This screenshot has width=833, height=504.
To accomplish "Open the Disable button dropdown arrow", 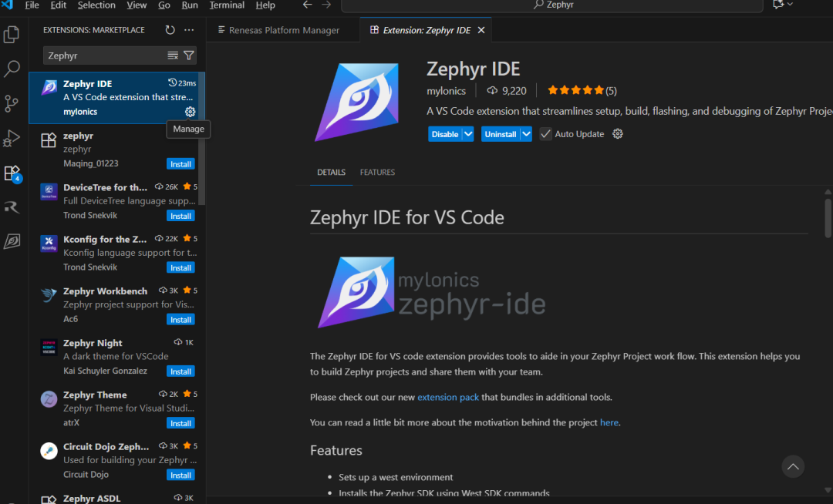I will click(x=467, y=133).
